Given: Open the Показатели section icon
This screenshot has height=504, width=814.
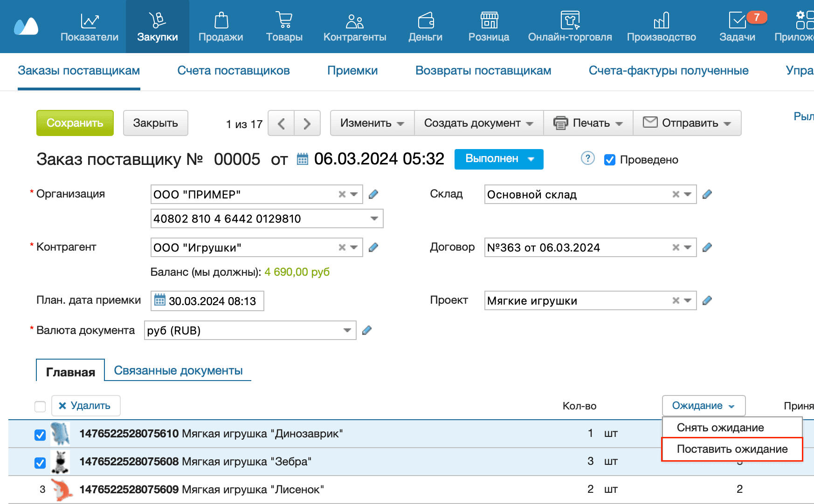Looking at the screenshot, I should click(x=89, y=20).
